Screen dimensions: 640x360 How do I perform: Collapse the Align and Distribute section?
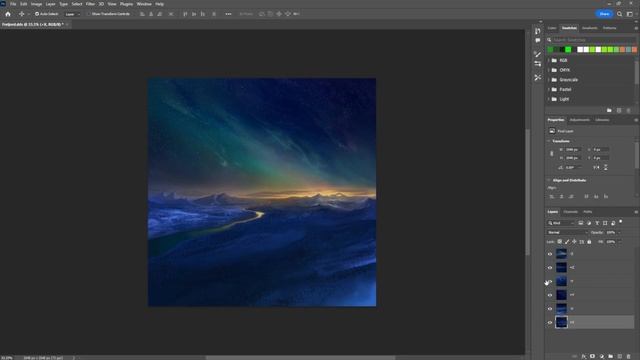pyautogui.click(x=549, y=180)
